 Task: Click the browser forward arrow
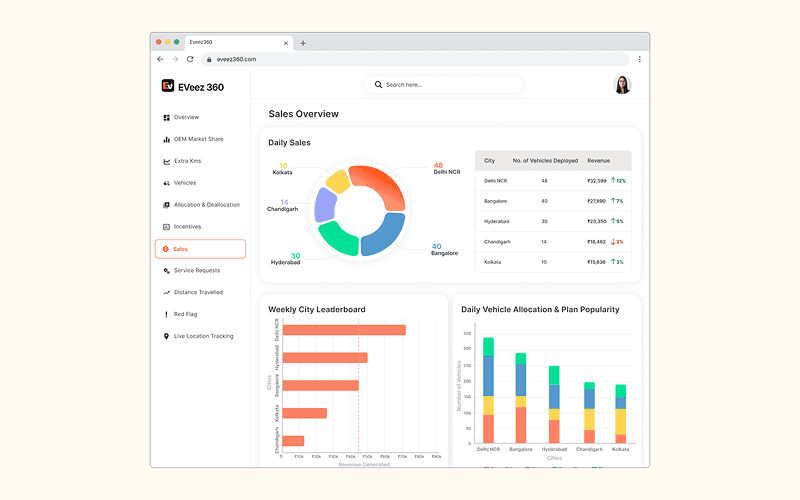[175, 59]
